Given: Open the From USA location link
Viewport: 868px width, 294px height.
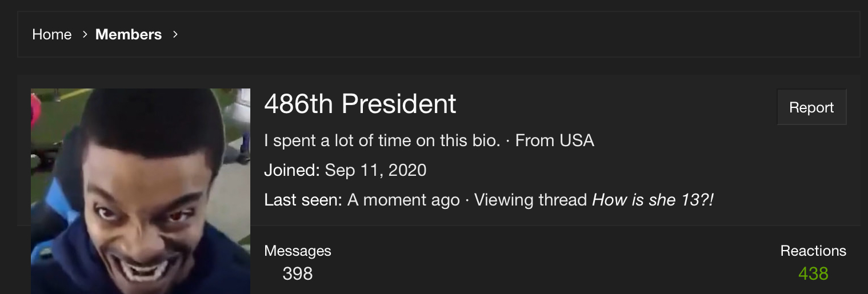Looking at the screenshot, I should 555,140.
